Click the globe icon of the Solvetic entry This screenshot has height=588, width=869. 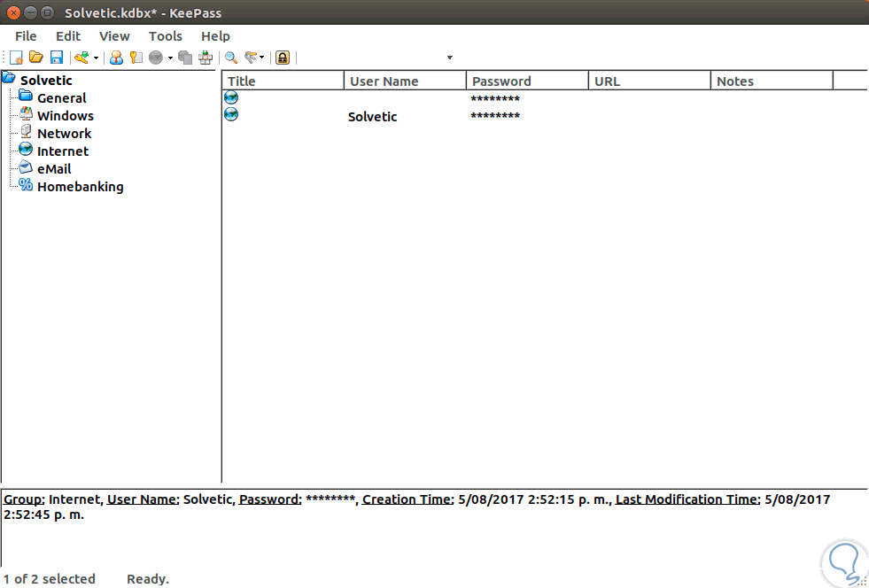point(231,115)
